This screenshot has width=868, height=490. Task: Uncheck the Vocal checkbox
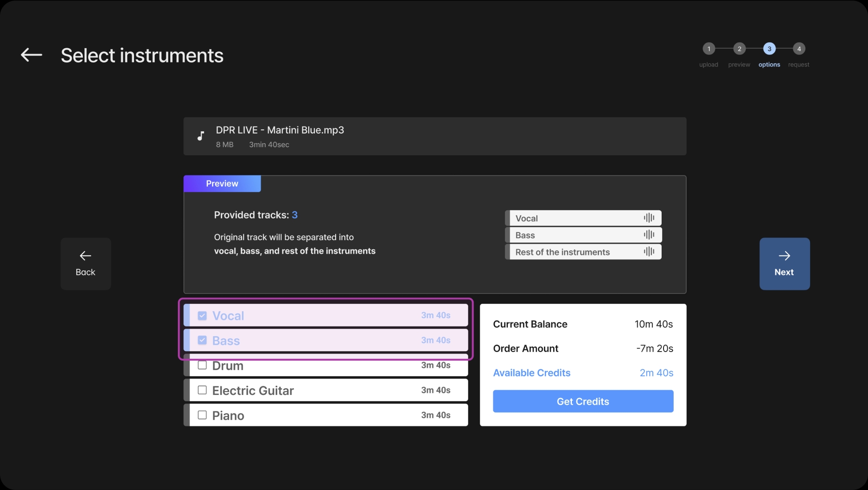click(203, 315)
